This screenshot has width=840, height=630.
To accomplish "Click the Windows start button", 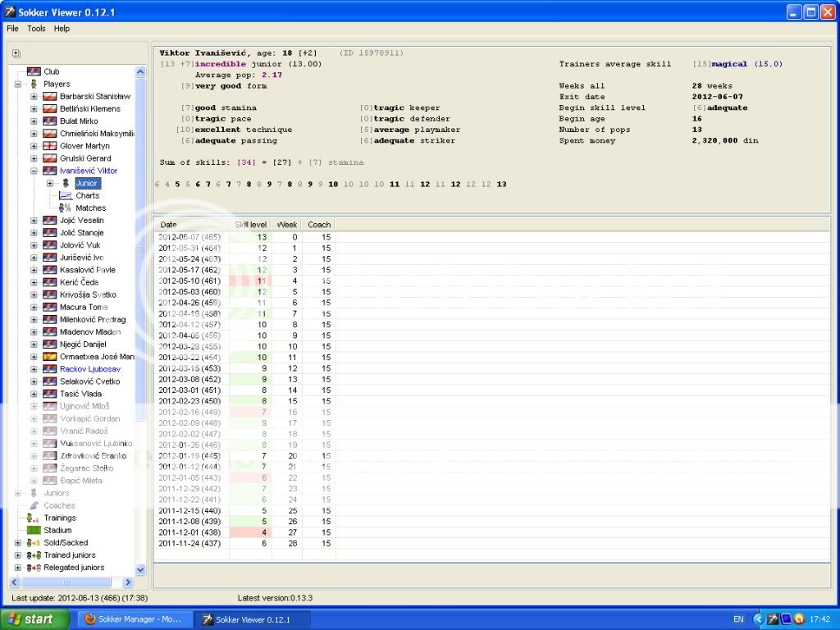I will pyautogui.click(x=30, y=619).
